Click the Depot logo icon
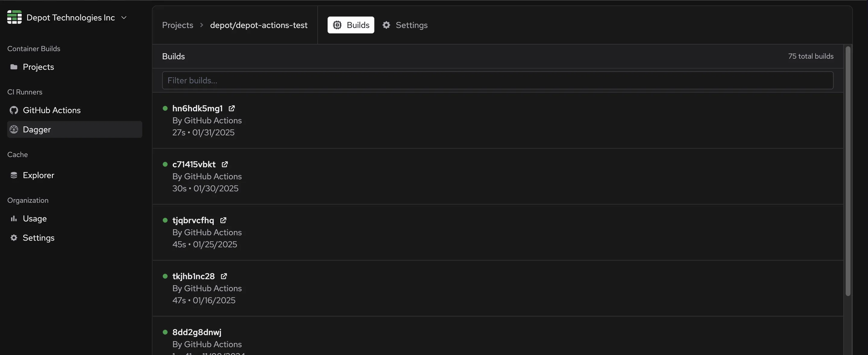This screenshot has height=355, width=868. tap(14, 17)
